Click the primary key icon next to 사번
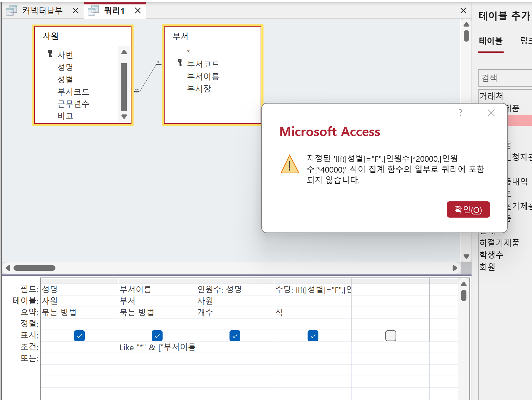This screenshot has height=400, width=532. (x=50, y=54)
